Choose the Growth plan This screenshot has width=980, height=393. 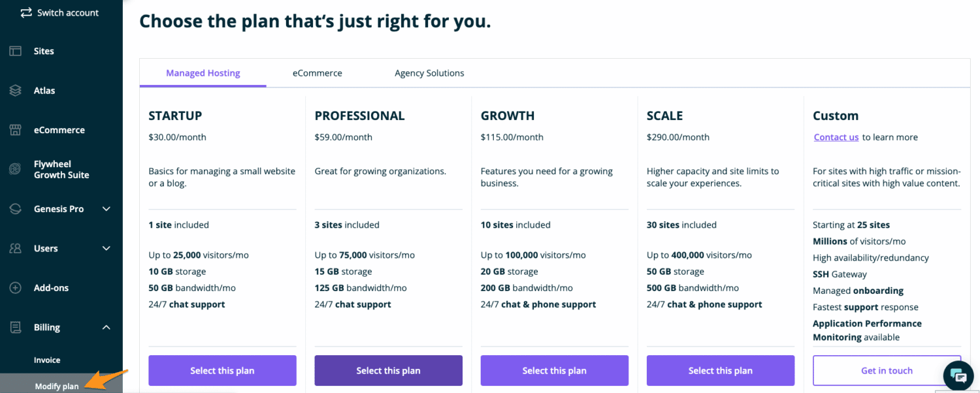pos(554,370)
